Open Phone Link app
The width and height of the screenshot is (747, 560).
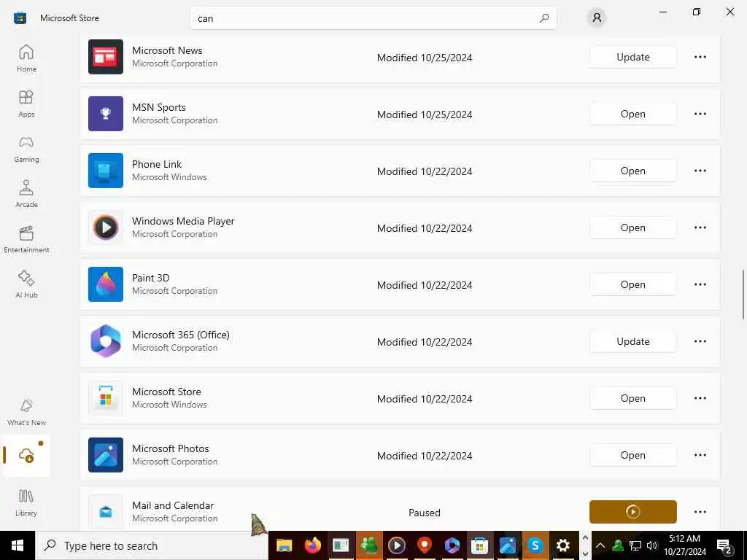pyautogui.click(x=632, y=171)
